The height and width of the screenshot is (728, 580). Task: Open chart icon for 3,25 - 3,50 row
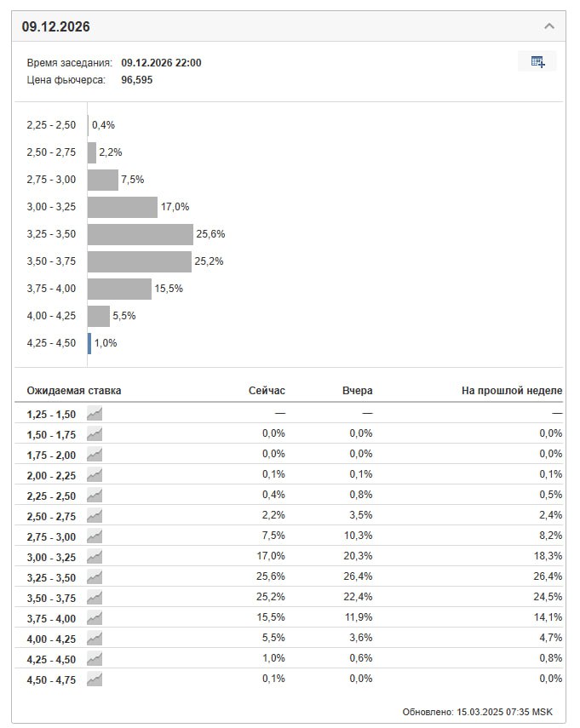(95, 577)
